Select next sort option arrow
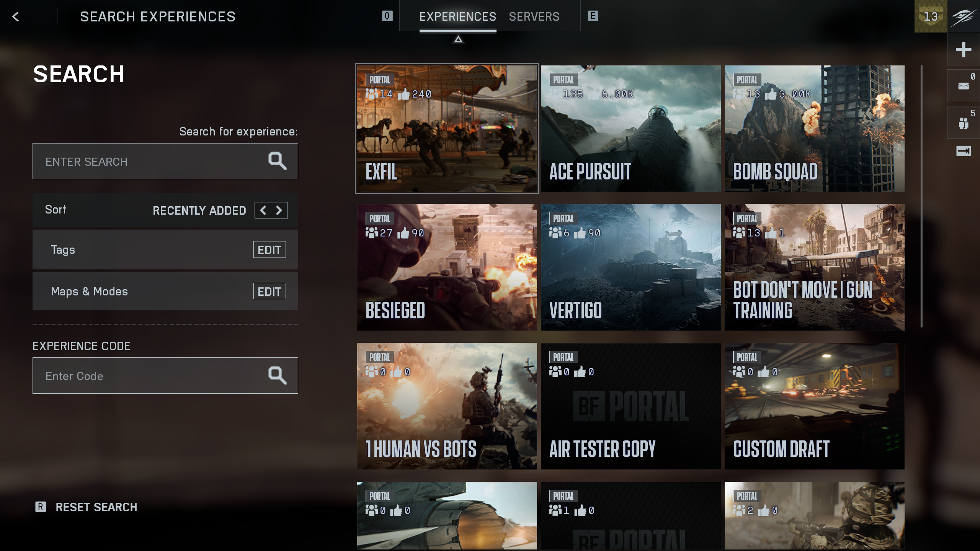 pos(279,210)
